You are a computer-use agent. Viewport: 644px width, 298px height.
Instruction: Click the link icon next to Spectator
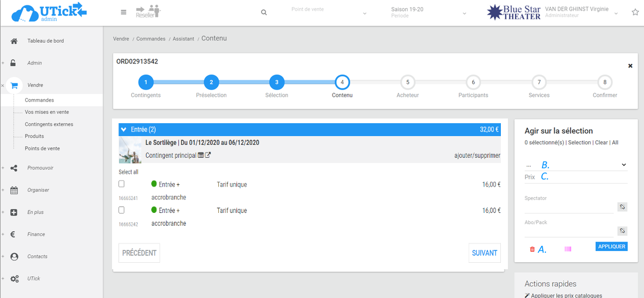[622, 206]
